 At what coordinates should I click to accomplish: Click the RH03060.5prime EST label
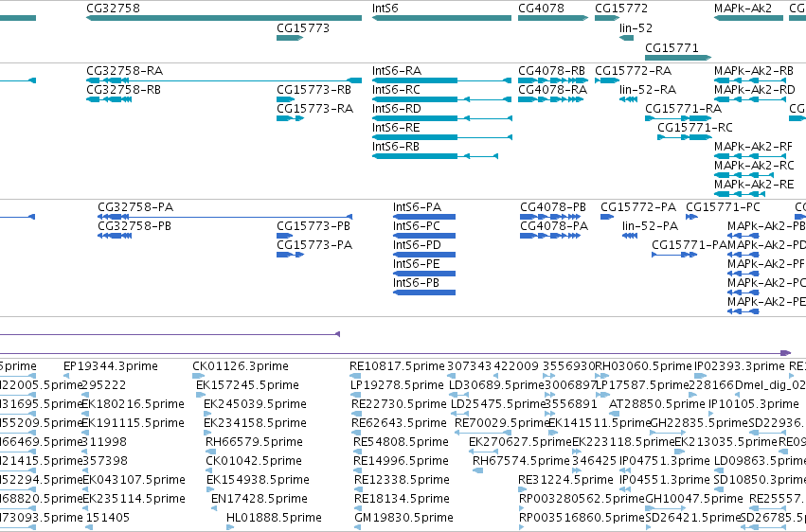643,366
